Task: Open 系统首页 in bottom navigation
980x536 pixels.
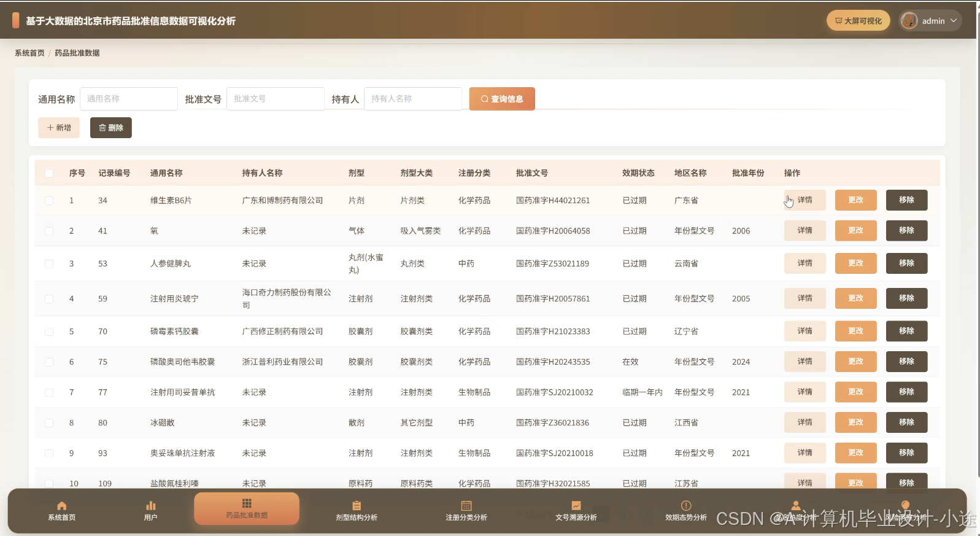Action: 61,511
